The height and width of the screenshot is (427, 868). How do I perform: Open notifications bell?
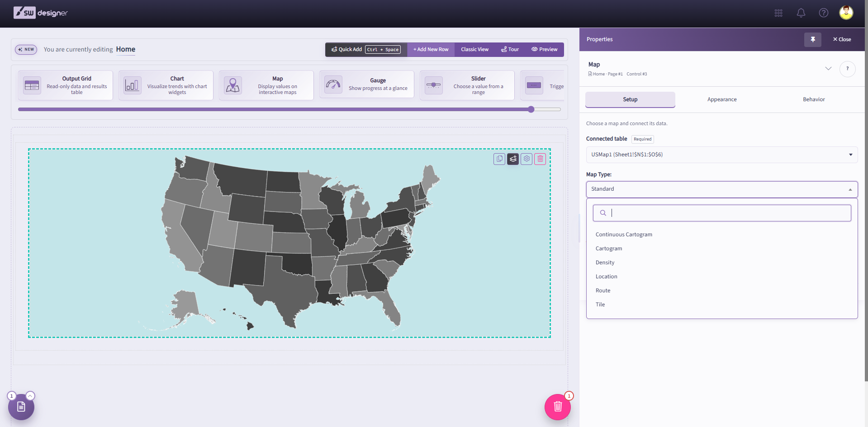[801, 13]
